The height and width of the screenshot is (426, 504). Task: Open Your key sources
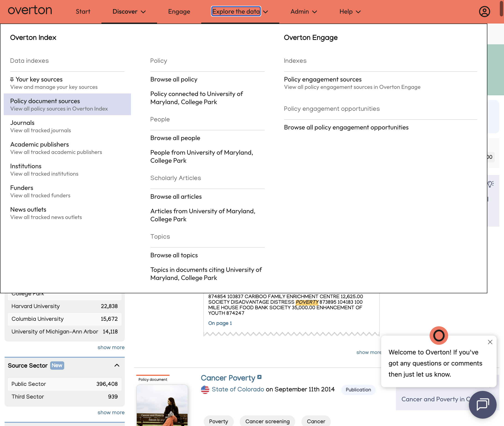[67, 83]
